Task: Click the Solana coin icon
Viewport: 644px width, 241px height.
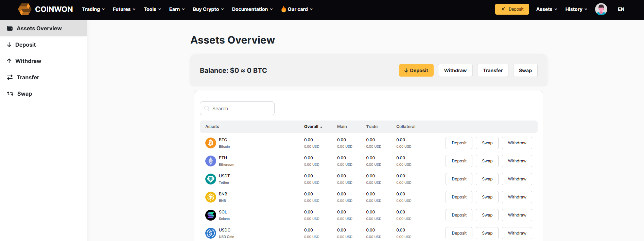Action: point(210,215)
